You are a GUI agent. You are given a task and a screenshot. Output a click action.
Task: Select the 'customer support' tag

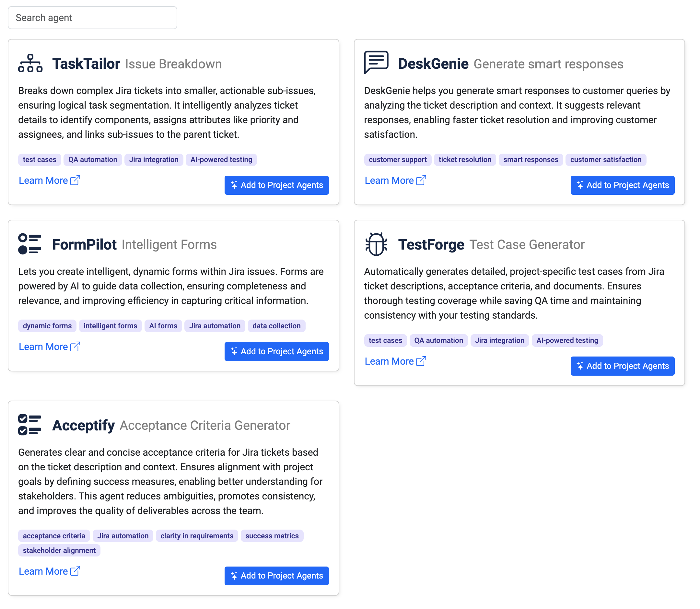398,160
